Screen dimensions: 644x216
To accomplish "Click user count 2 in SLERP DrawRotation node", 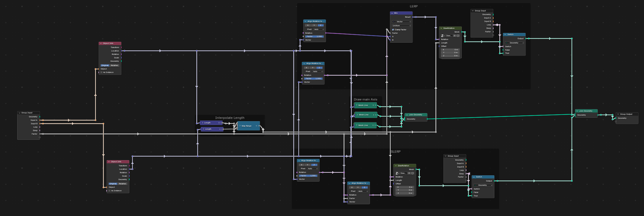I will click(409, 173).
